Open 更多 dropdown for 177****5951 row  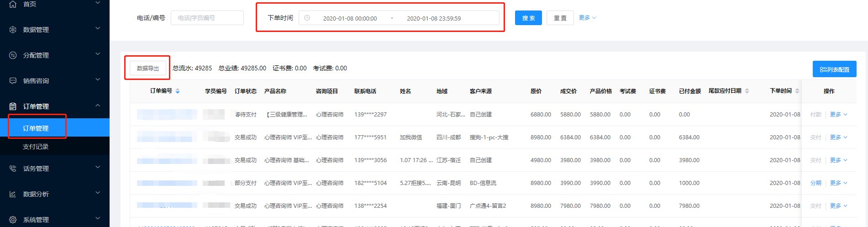[x=838, y=137]
